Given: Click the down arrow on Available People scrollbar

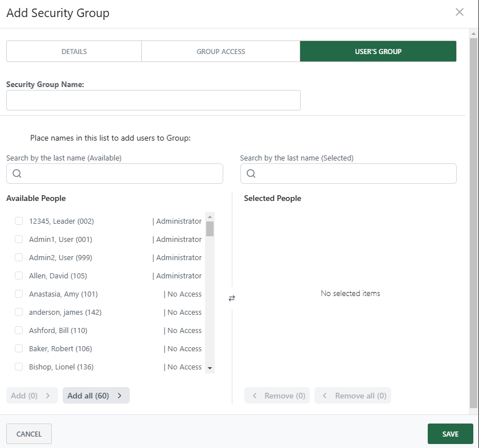Looking at the screenshot, I should click(210, 369).
